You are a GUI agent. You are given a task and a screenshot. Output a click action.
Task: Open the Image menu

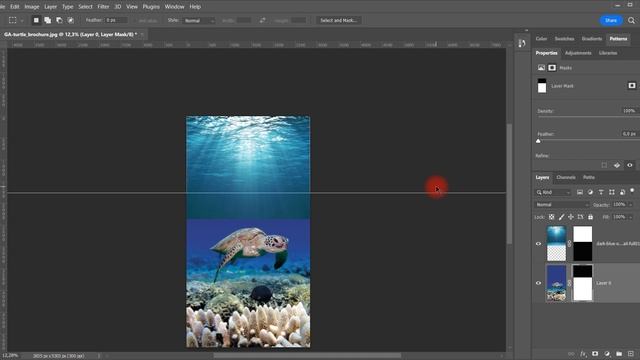[32, 7]
